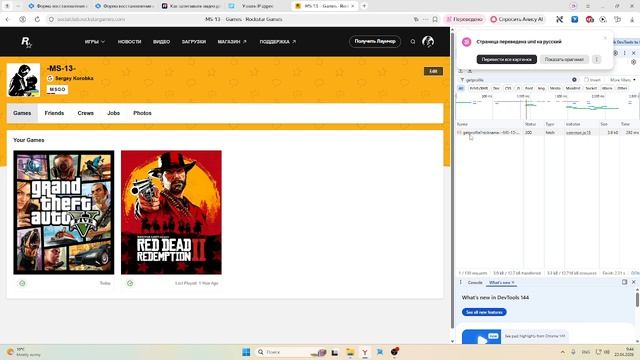640x360 pixels.
Task: Select the Font request type filter
Action: (x=529, y=88)
